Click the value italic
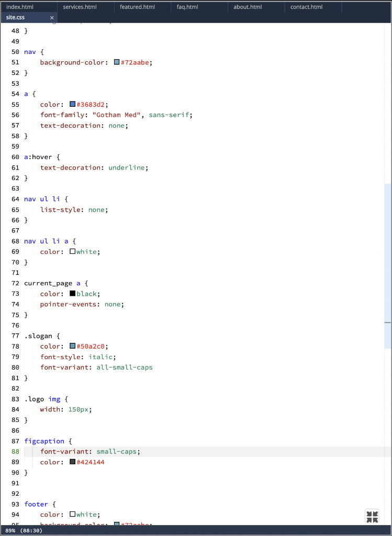Viewport: 392px width, 536px height. pyautogui.click(x=100, y=357)
